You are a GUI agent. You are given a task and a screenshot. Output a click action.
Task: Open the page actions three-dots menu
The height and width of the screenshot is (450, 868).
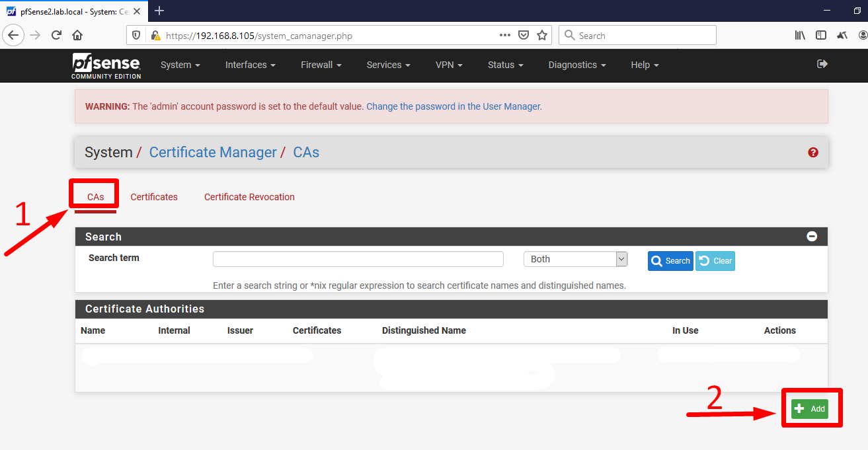(x=505, y=36)
